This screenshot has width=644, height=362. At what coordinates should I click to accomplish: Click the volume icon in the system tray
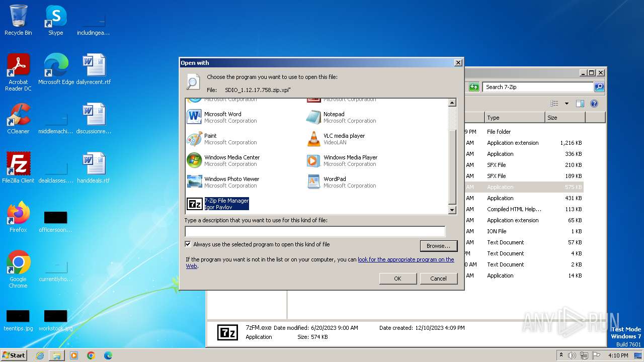coord(572,355)
